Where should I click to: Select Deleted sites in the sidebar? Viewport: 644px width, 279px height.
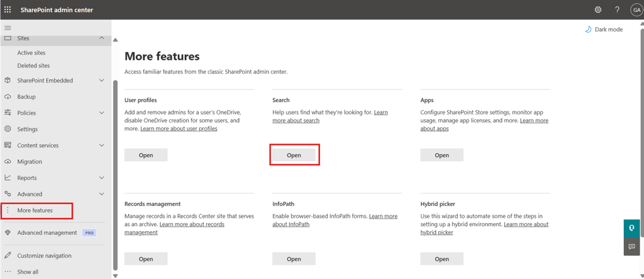point(33,65)
